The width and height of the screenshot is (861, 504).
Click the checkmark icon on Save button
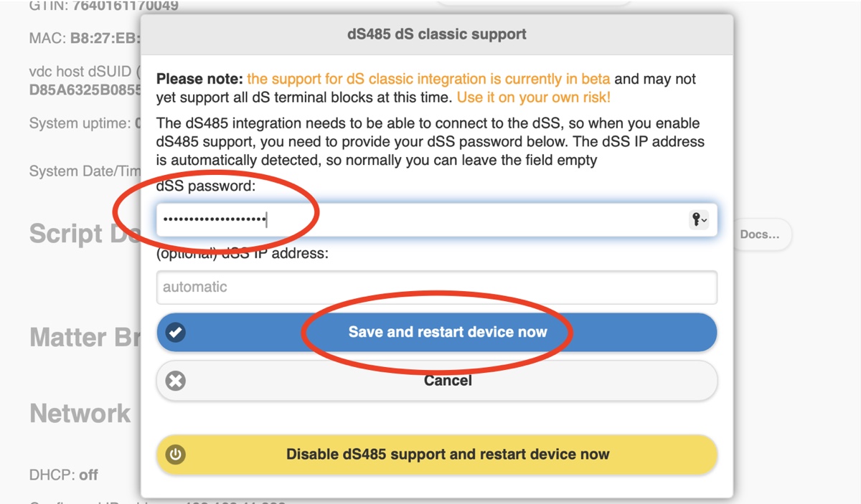pos(176,333)
